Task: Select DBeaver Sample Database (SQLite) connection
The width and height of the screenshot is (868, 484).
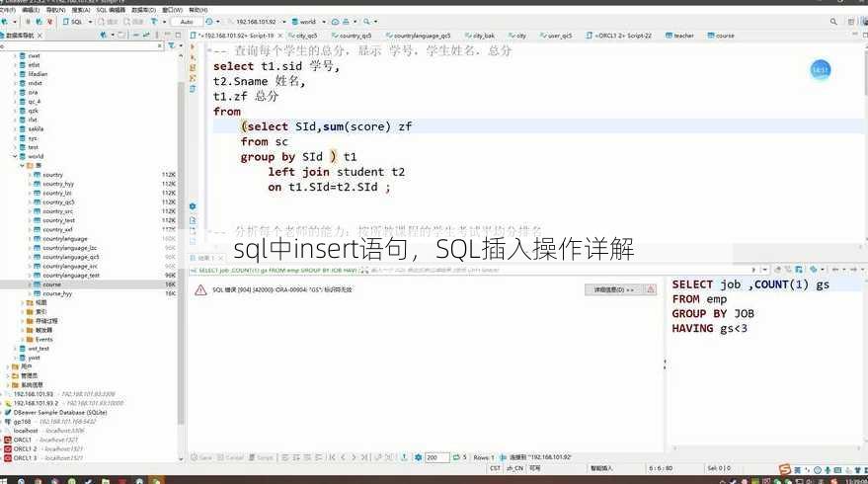Action: click(60, 413)
